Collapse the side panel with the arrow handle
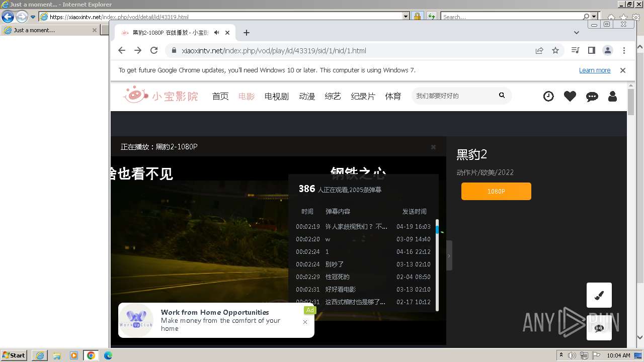This screenshot has width=644, height=362. (x=449, y=255)
